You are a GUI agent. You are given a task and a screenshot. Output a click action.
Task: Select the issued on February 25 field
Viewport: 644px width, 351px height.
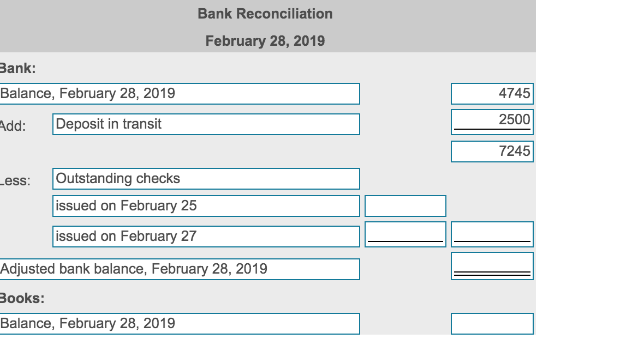click(x=206, y=205)
